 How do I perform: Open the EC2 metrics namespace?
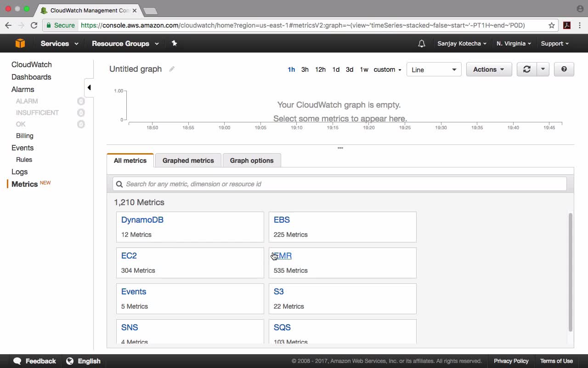tap(129, 256)
